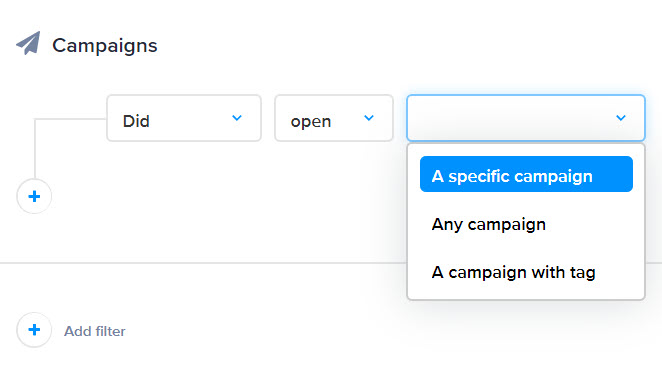Screen dimensions: 662x371
Task: Click blank space inside the focused blue-outlined field
Action: click(507, 118)
